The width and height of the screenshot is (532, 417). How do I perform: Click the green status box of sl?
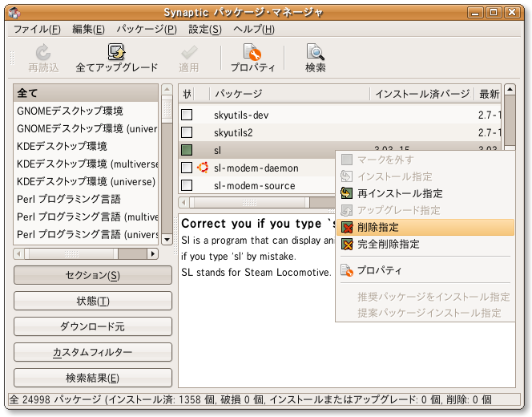[x=187, y=150]
